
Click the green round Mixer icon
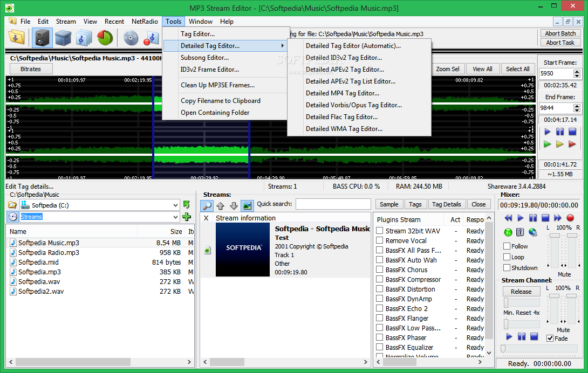[x=508, y=232]
